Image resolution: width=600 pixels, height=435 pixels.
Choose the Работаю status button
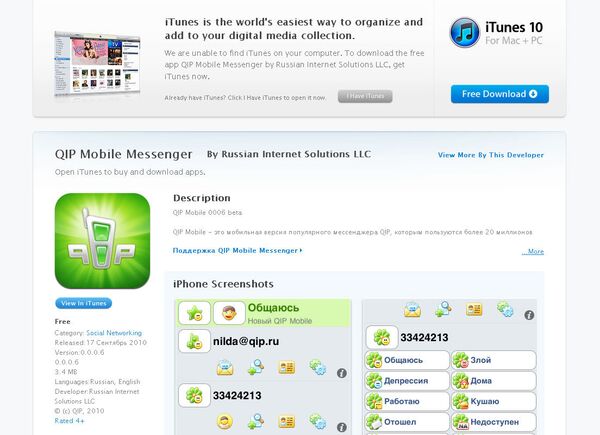pyautogui.click(x=407, y=401)
